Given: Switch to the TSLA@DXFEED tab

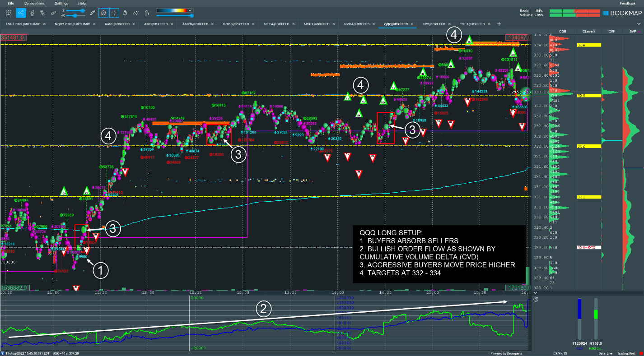Looking at the screenshot, I should click(472, 24).
